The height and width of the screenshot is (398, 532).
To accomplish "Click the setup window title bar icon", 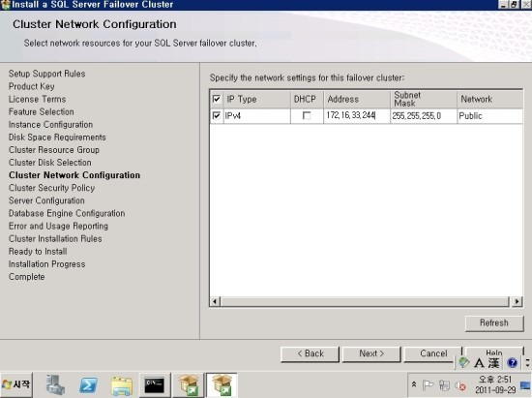I will [x=5, y=5].
